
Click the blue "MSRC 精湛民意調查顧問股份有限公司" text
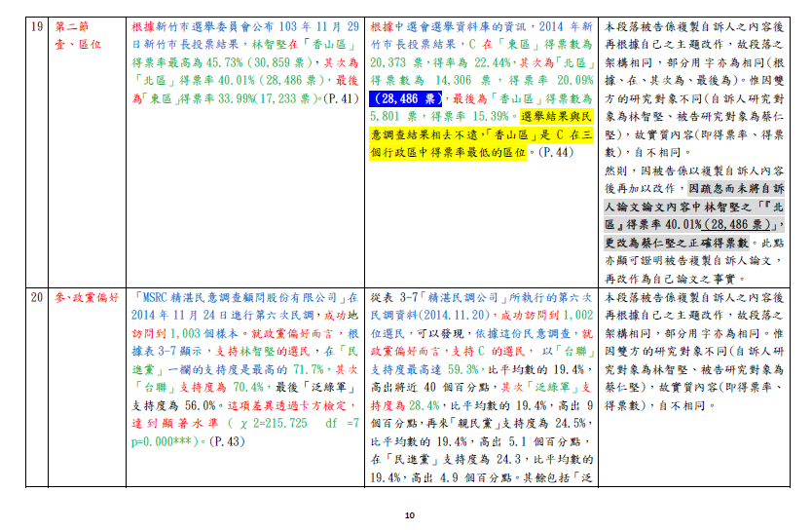point(243,296)
